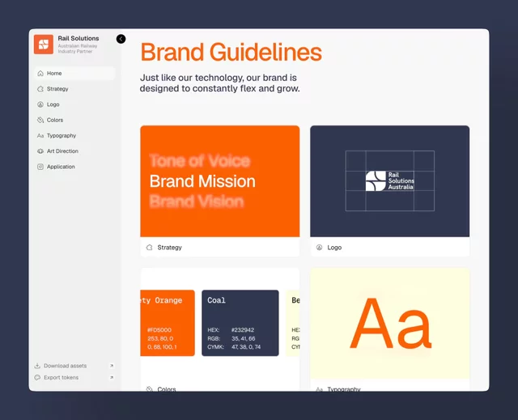Click the Tone of Voice text

point(200,161)
